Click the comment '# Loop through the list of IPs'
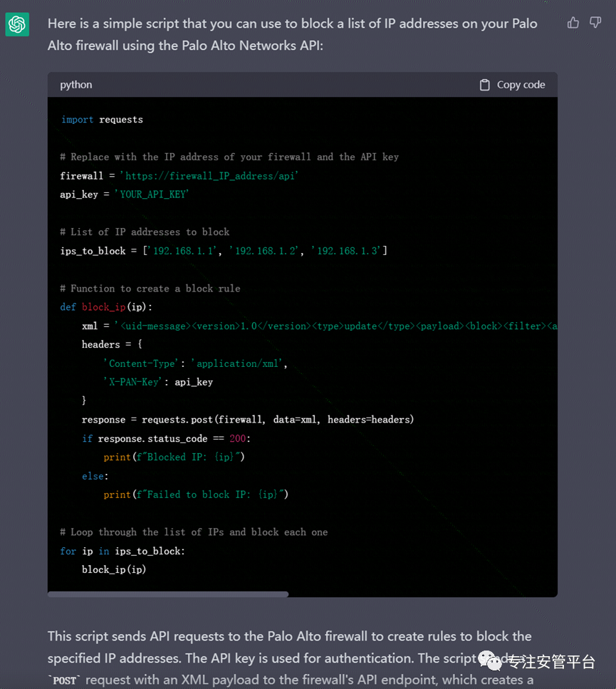Viewport: 616px width, 689px height. pyautogui.click(x=194, y=532)
